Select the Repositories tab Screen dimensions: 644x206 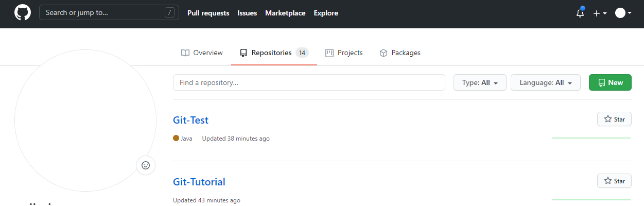click(x=274, y=53)
